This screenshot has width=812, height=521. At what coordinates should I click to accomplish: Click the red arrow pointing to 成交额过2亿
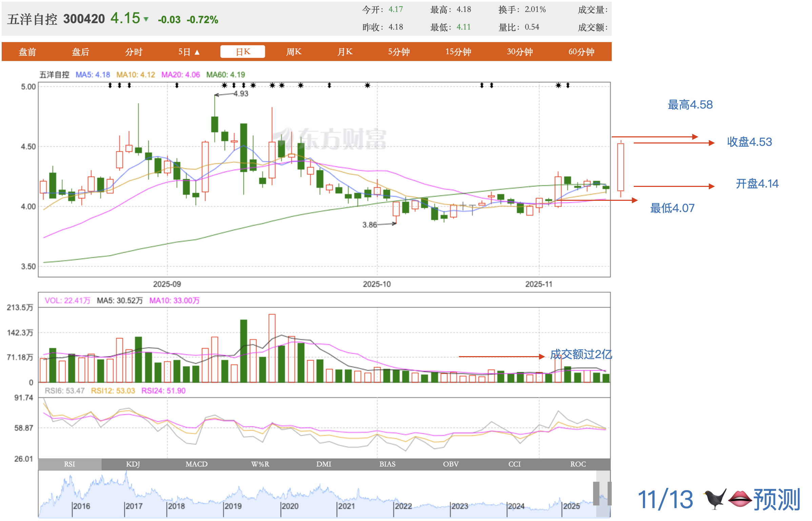point(502,356)
